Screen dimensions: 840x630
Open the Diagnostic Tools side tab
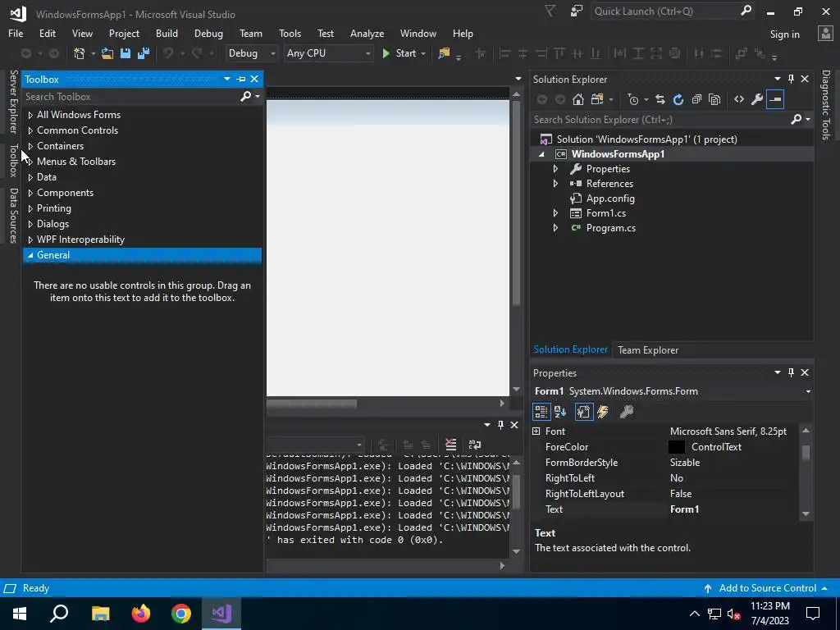(826, 105)
